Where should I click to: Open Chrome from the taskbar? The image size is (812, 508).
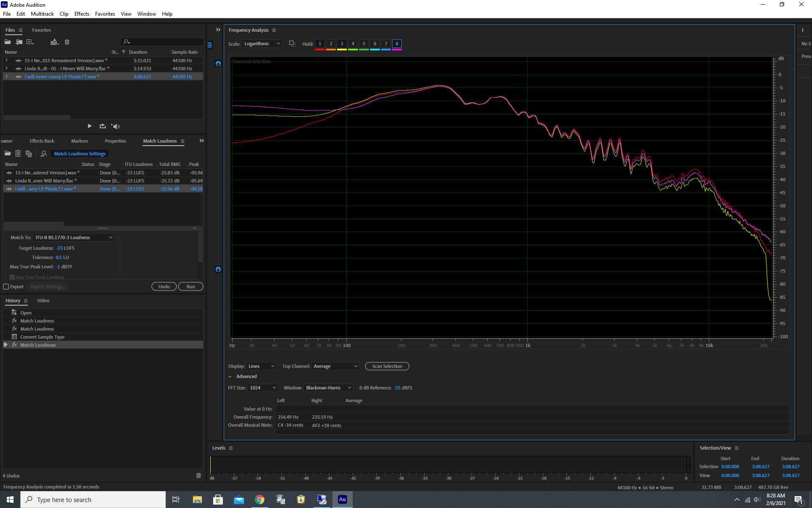point(259,500)
